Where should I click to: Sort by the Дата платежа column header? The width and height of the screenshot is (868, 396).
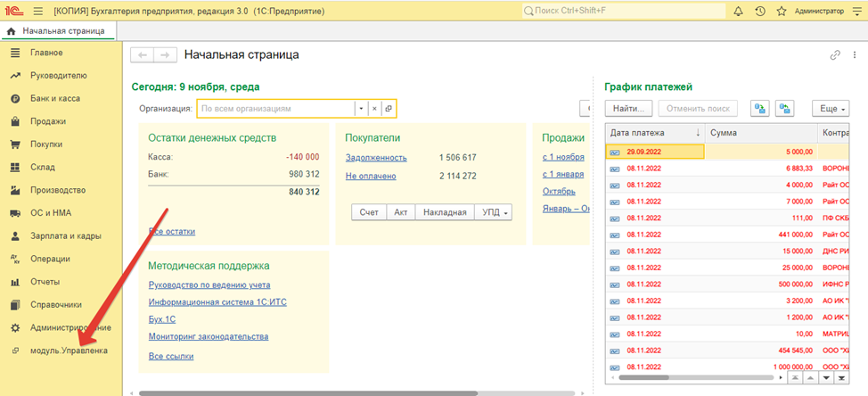655,133
